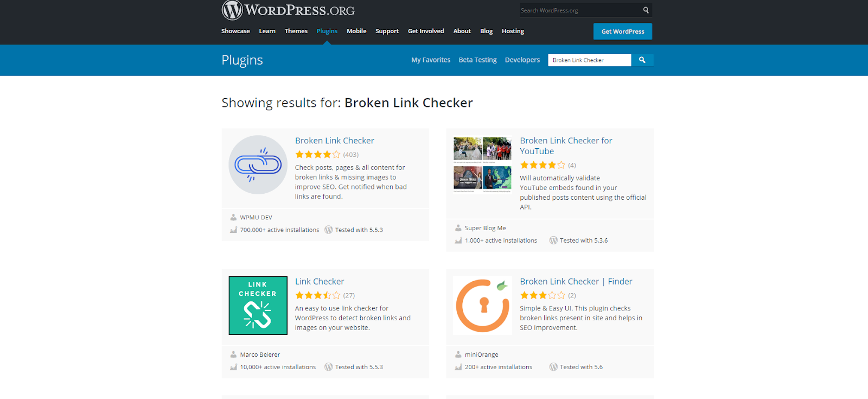Screen dimensions: 868x399
Task: Open the About menu item
Action: point(462,31)
